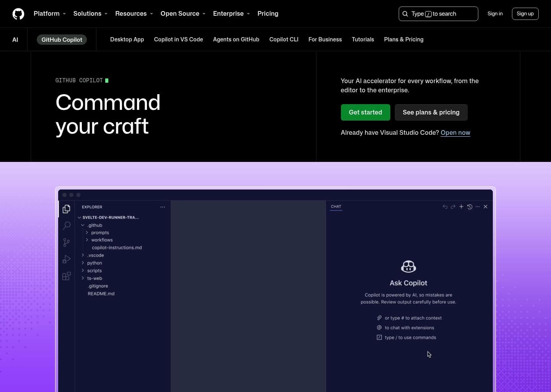The image size is (551, 392).
Task: Open the Explorer files icon in activity bar
Action: (x=66, y=209)
